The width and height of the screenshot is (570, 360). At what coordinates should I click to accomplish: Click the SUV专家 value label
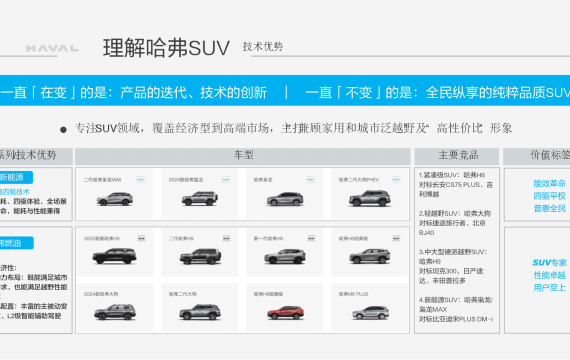click(549, 263)
